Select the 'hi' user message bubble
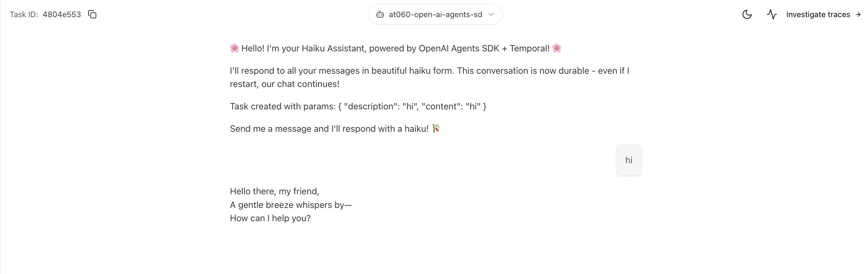Viewport: 868px width, 274px height. (629, 160)
